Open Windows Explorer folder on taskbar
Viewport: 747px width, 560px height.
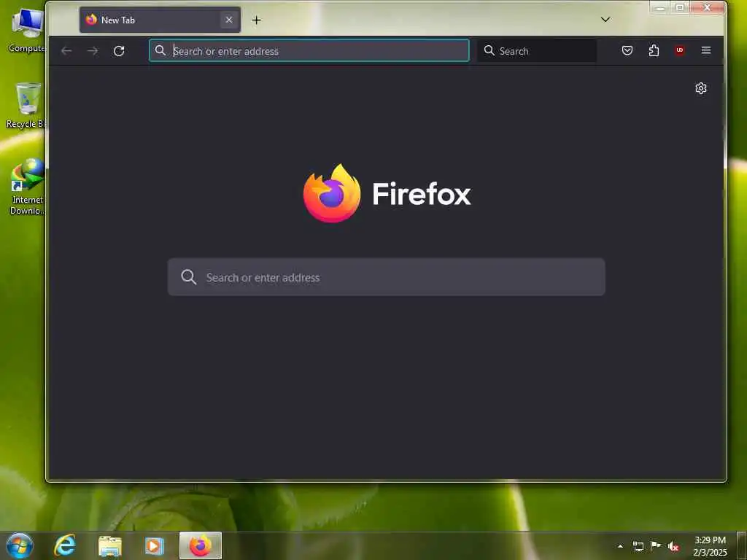110,546
